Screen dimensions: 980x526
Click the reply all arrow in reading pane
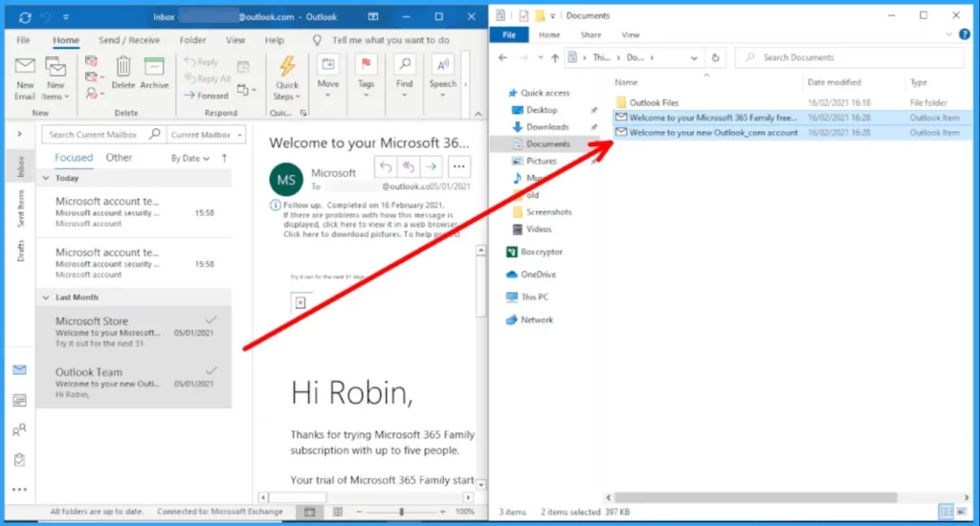(x=408, y=166)
